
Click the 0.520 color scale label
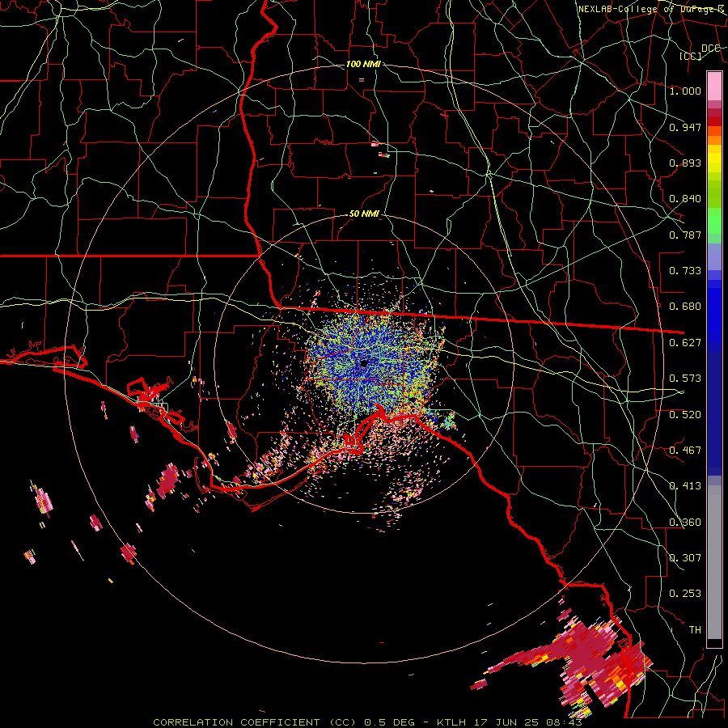pyautogui.click(x=685, y=415)
